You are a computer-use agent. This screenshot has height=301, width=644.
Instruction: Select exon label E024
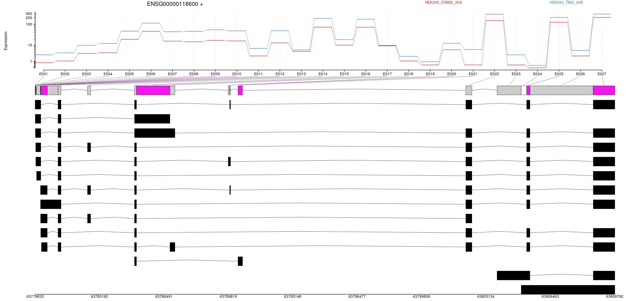(x=537, y=74)
